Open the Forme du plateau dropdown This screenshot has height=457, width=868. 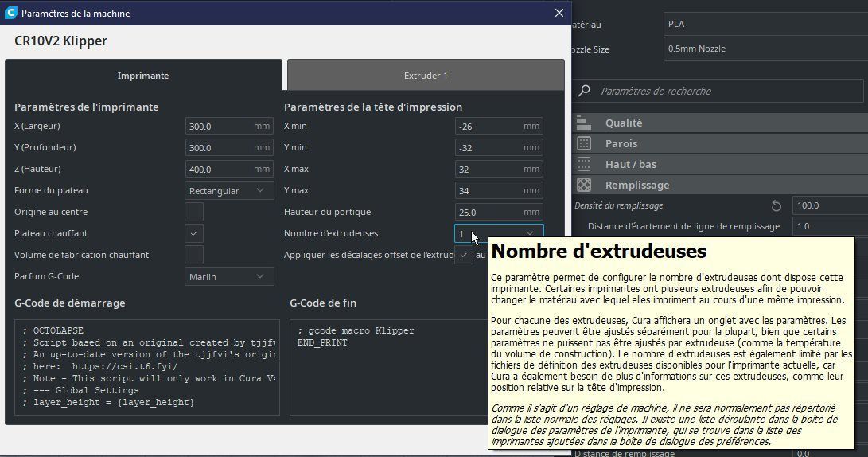pyautogui.click(x=229, y=190)
